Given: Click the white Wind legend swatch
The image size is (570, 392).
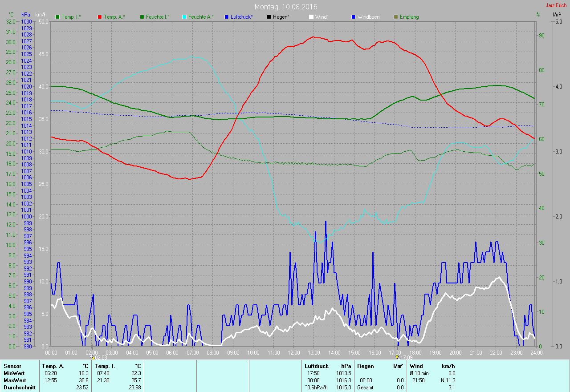Looking at the screenshot, I should click(311, 17).
